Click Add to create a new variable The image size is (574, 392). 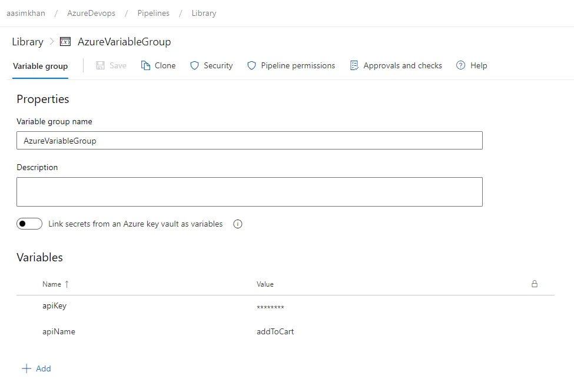click(37, 368)
